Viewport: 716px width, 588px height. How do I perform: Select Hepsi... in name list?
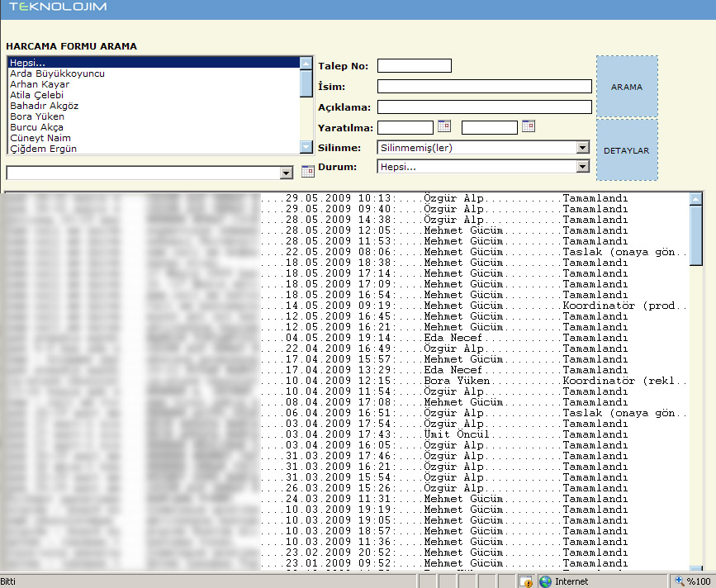point(154,63)
